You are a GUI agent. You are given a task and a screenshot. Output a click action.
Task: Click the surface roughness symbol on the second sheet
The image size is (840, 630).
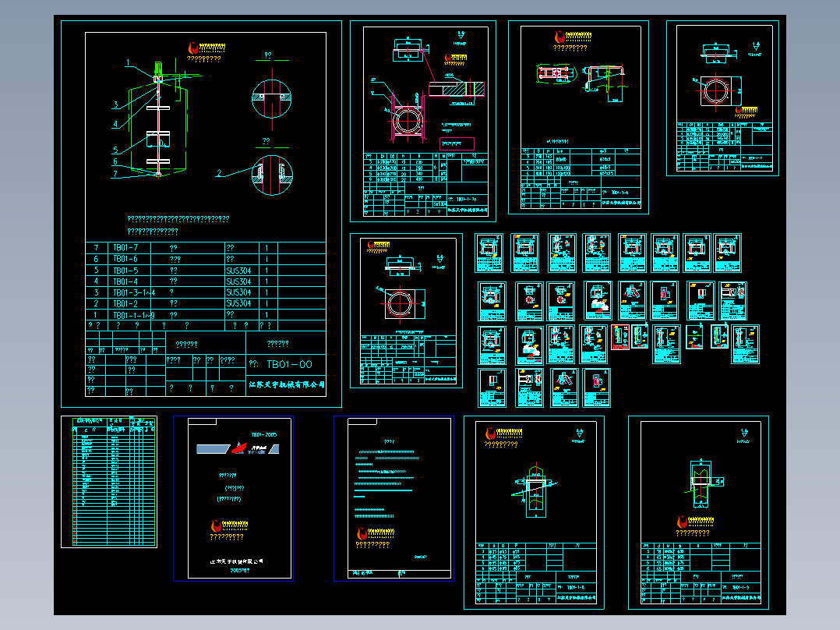(x=461, y=35)
